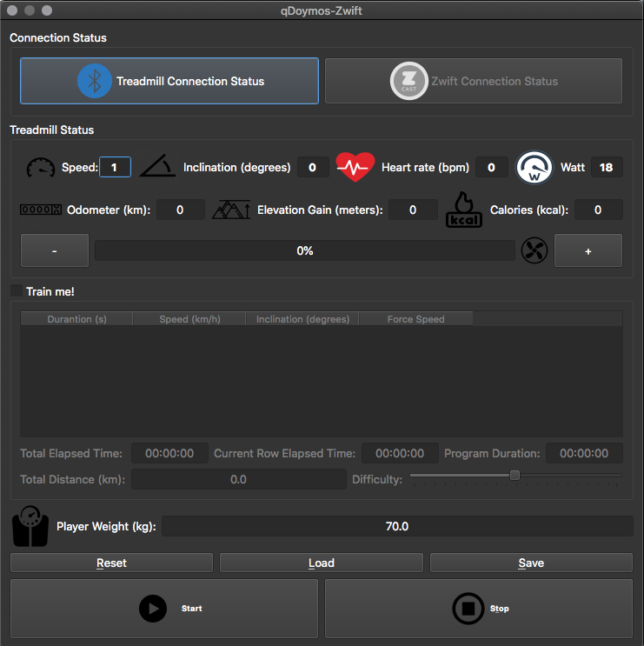Click the speedometer icon beside Speed
The height and width of the screenshot is (646, 644).
[x=40, y=167]
